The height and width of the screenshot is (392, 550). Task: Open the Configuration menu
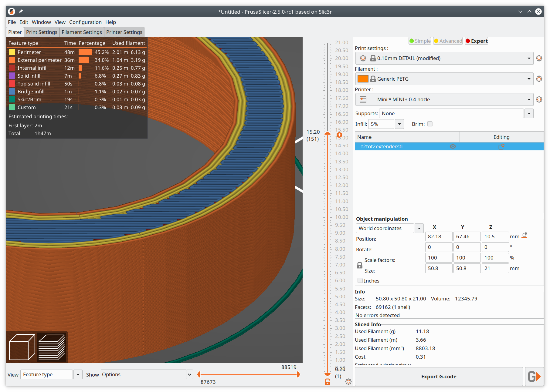click(x=85, y=22)
